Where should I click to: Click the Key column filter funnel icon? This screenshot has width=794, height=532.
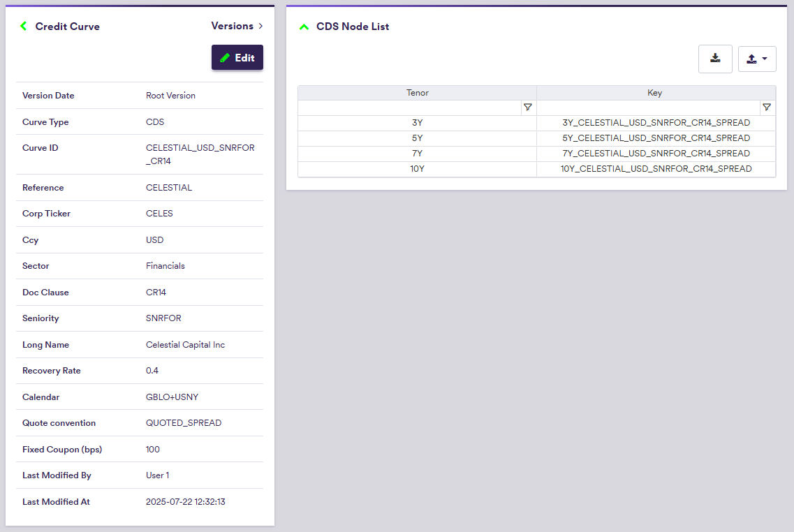pyautogui.click(x=767, y=108)
